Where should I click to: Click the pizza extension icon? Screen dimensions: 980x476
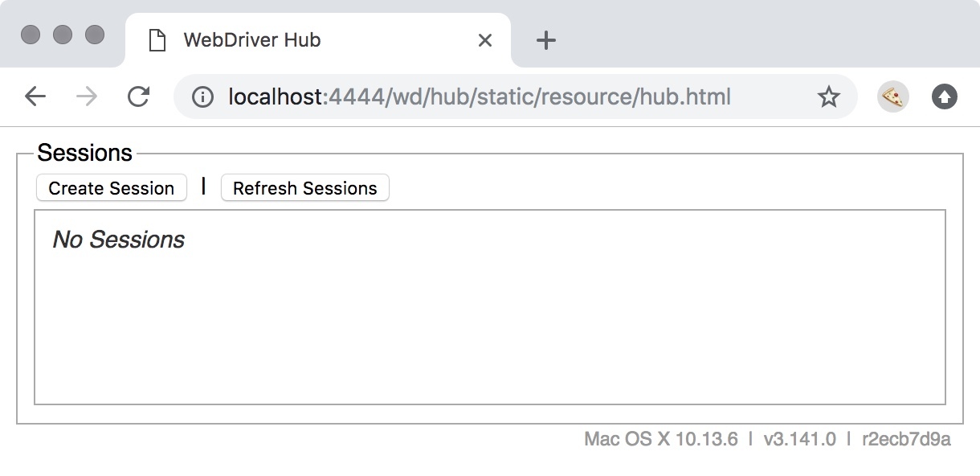(892, 96)
